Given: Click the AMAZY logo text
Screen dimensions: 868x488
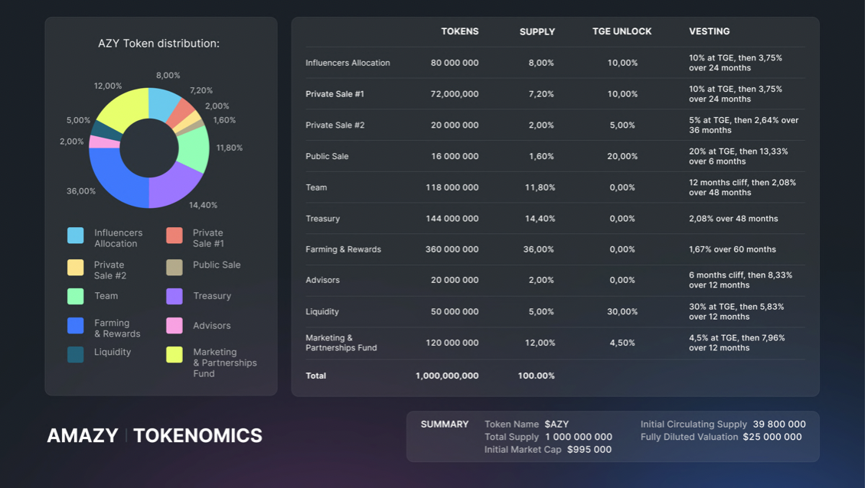Looking at the screenshot, I should coord(83,436).
